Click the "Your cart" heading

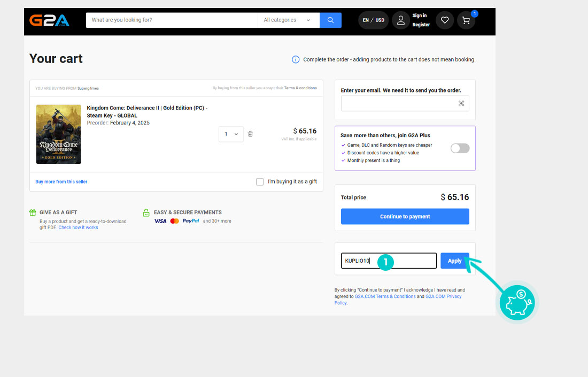[x=56, y=59]
